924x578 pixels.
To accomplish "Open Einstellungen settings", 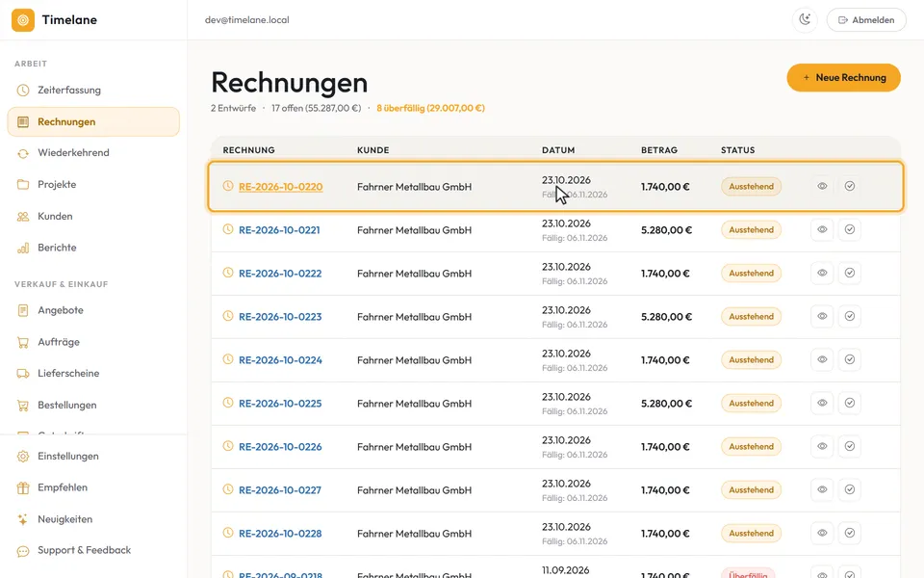I will point(93,457).
